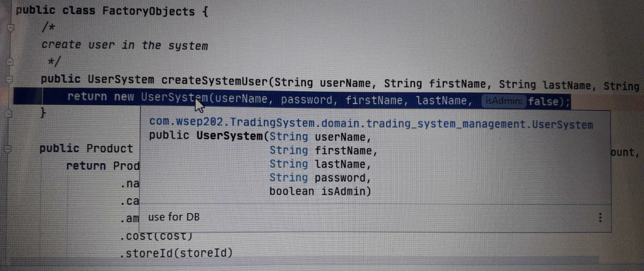Click the 'String lastName,' line in popup
The image size is (644, 271).
coord(320,164)
